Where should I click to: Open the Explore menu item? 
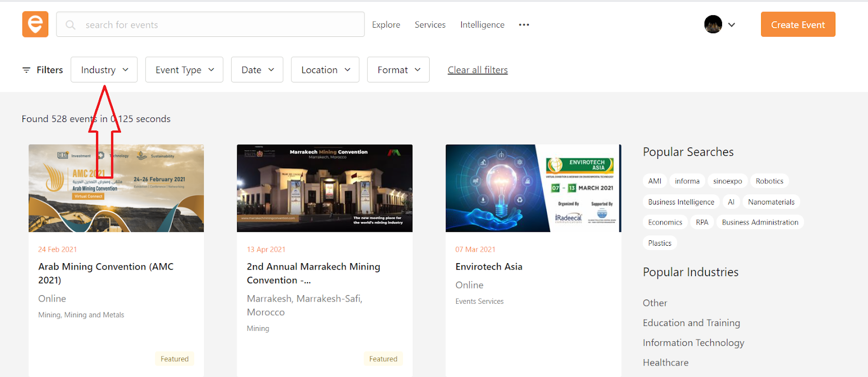(386, 25)
